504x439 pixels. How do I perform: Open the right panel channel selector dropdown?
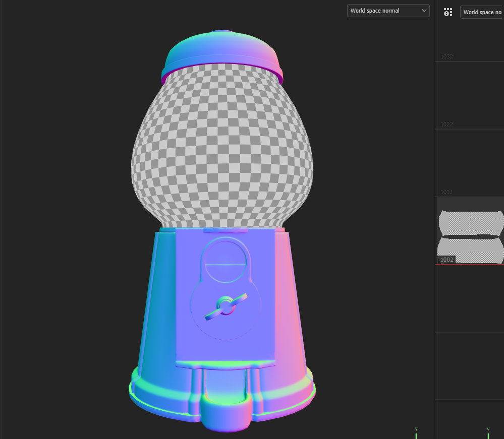(x=481, y=12)
